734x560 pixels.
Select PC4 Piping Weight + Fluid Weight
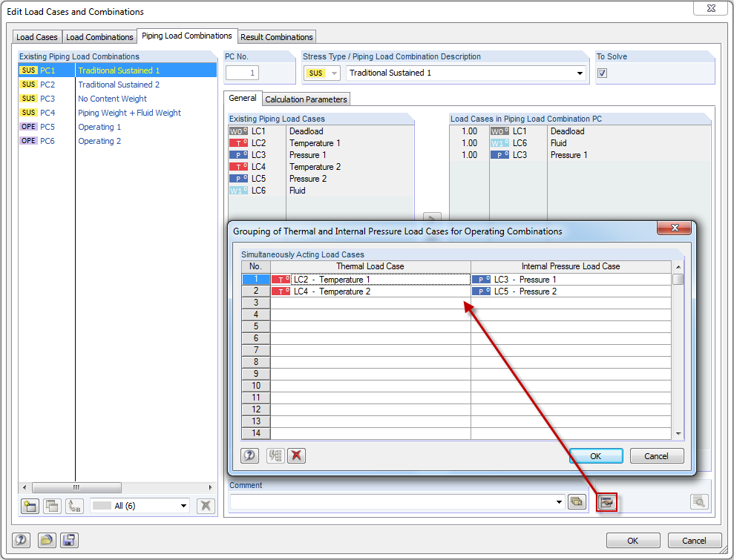[x=117, y=113]
